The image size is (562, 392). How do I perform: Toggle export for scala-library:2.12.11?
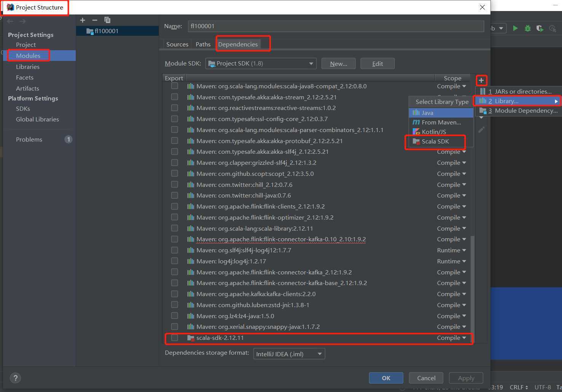tap(174, 228)
